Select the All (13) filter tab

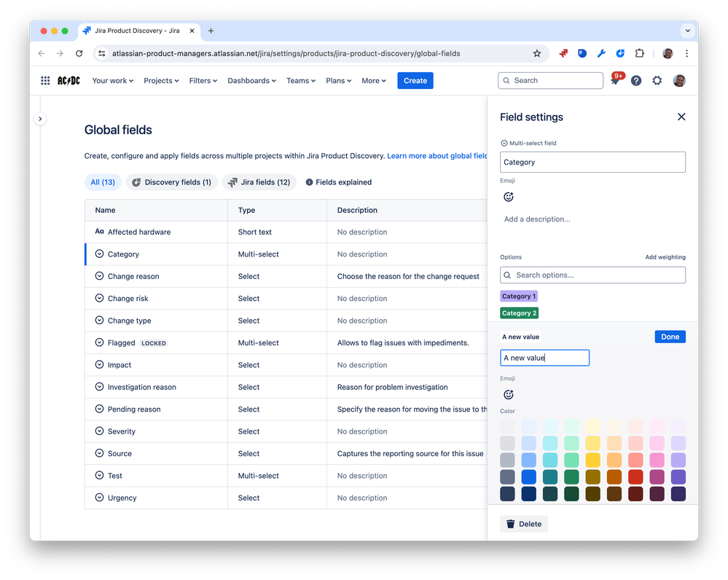103,182
